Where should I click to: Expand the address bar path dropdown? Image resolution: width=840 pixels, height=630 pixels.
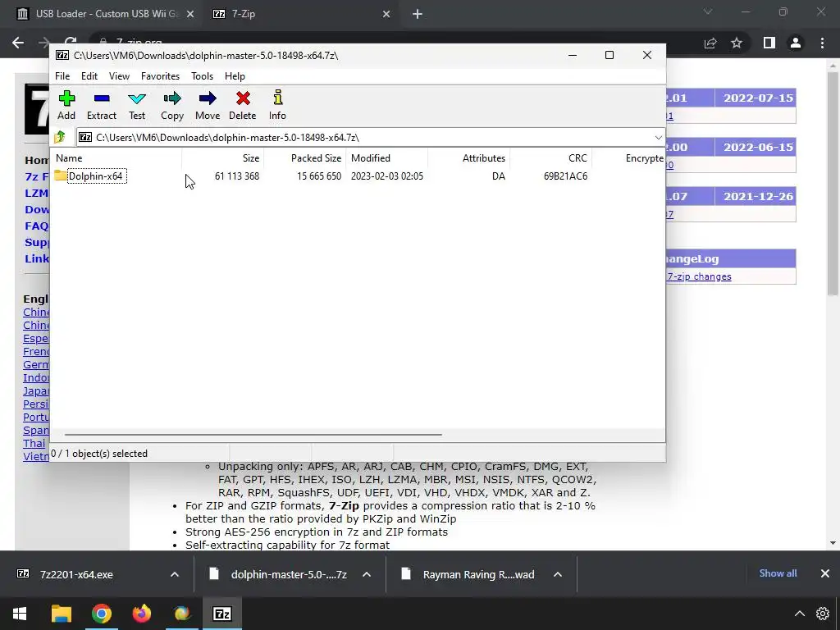[x=658, y=137]
